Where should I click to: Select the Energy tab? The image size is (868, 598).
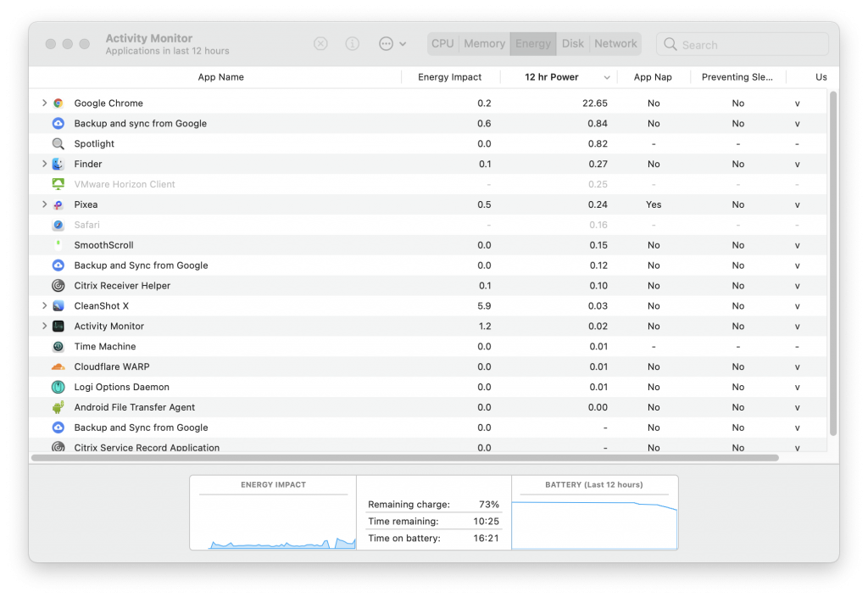point(533,44)
